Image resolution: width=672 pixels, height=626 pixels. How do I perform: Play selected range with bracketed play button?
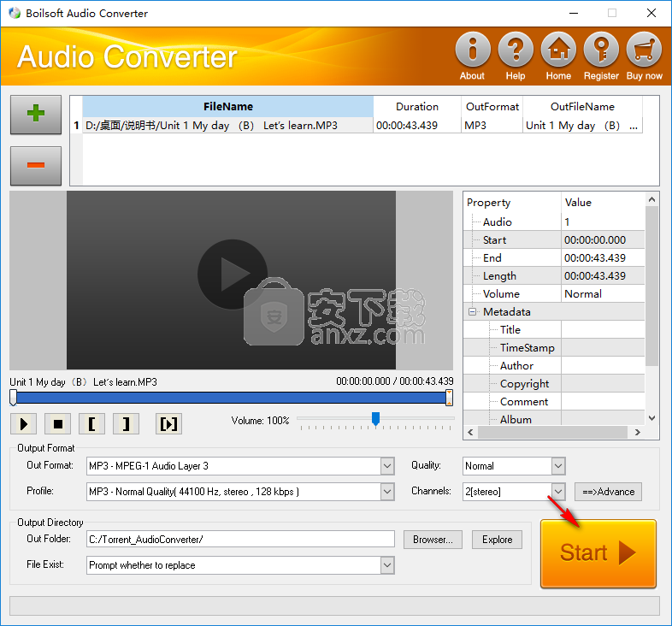(168, 424)
